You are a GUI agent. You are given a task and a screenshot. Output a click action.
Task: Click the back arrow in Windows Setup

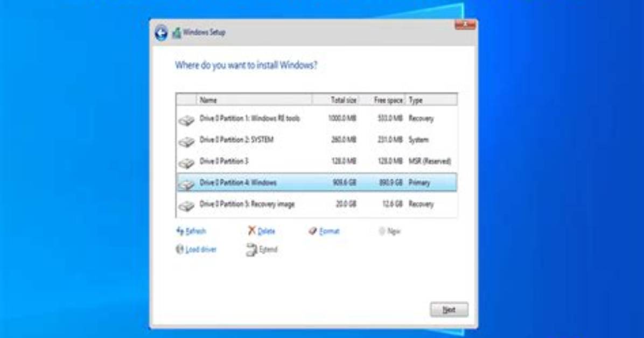pyautogui.click(x=161, y=32)
